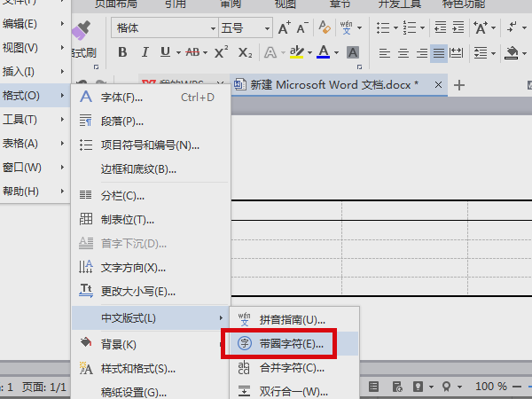
Task: Choose 边框和底纹(B)... item
Action: point(151,169)
